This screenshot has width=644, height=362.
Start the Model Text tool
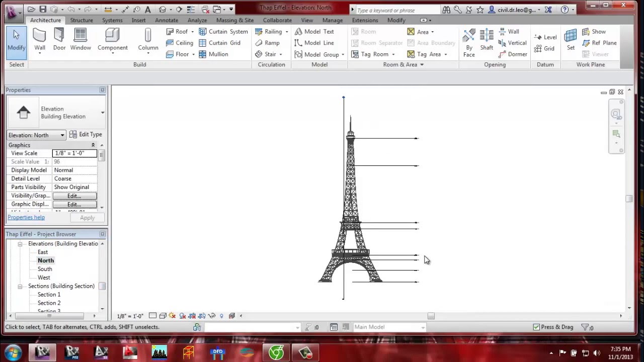pos(314,31)
